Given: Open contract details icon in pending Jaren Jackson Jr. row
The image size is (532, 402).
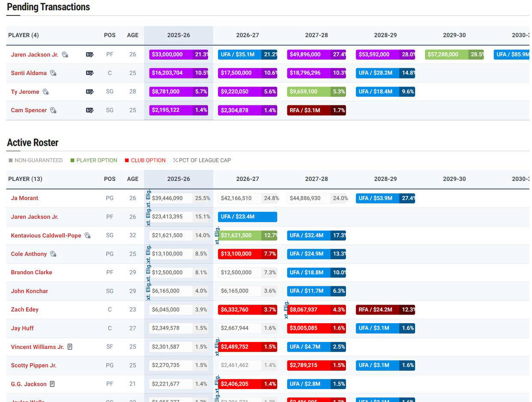Looking at the screenshot, I should coord(90,54).
